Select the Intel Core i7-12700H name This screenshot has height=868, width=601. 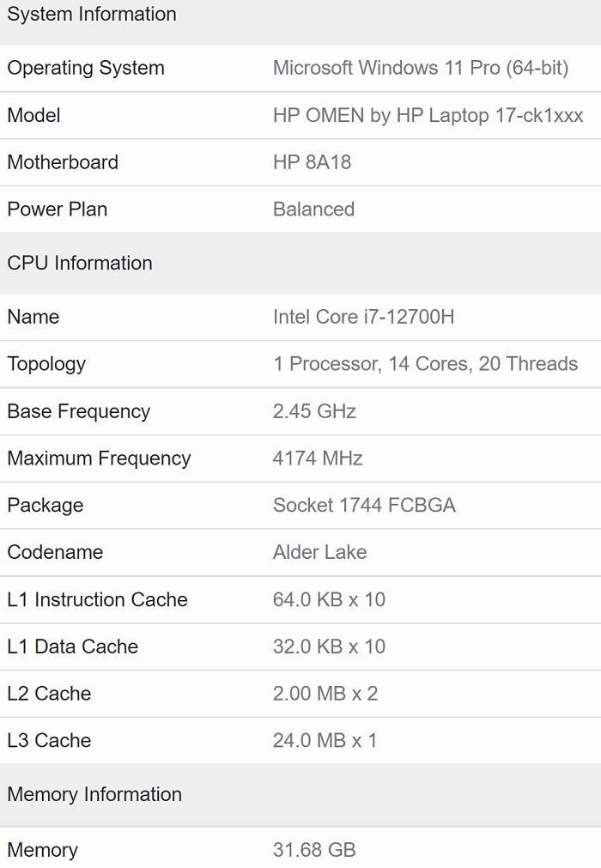[363, 317]
